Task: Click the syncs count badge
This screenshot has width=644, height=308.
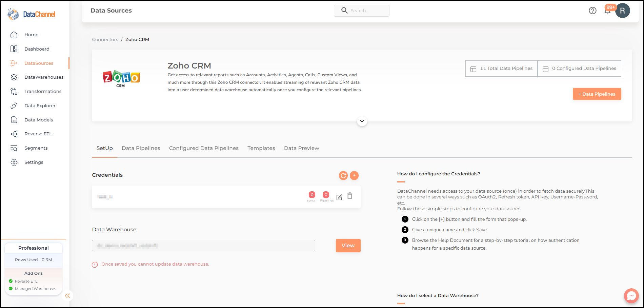Action: coord(312,195)
